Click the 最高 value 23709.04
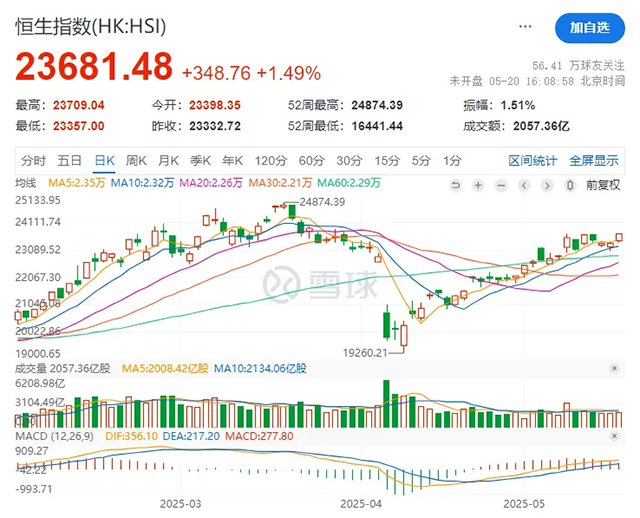Viewport: 640px width, 518px height. [x=79, y=105]
